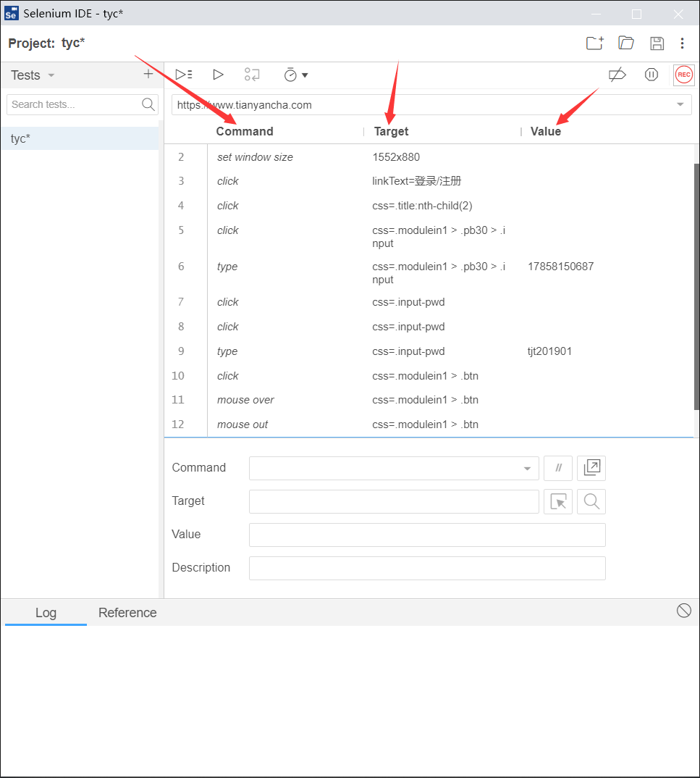Select row 11 mouse over command
The width and height of the screenshot is (700, 778).
tap(429, 400)
